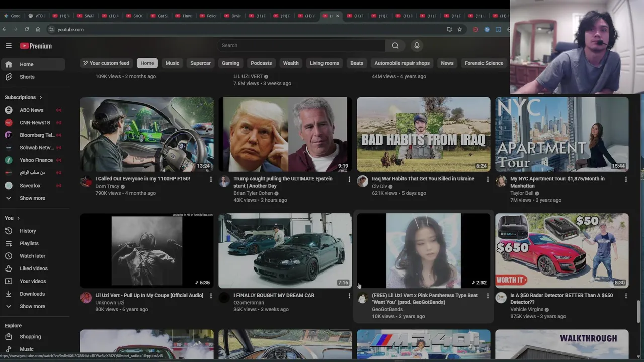Select the Gaming filter chip

pyautogui.click(x=230, y=63)
